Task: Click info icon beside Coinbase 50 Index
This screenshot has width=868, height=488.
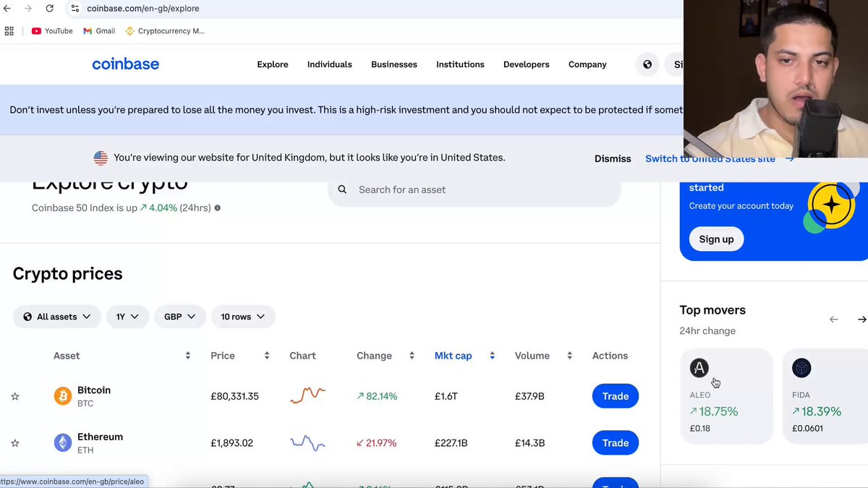Action: 217,208
